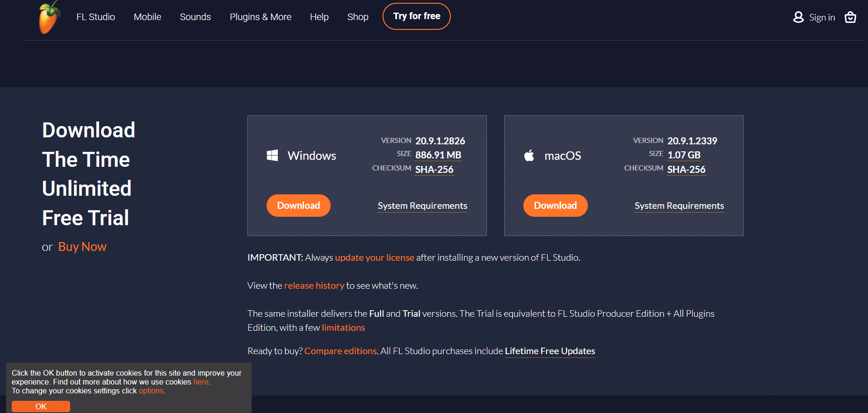This screenshot has height=413, width=868.
Task: Download the macOS installer
Action: 555,206
